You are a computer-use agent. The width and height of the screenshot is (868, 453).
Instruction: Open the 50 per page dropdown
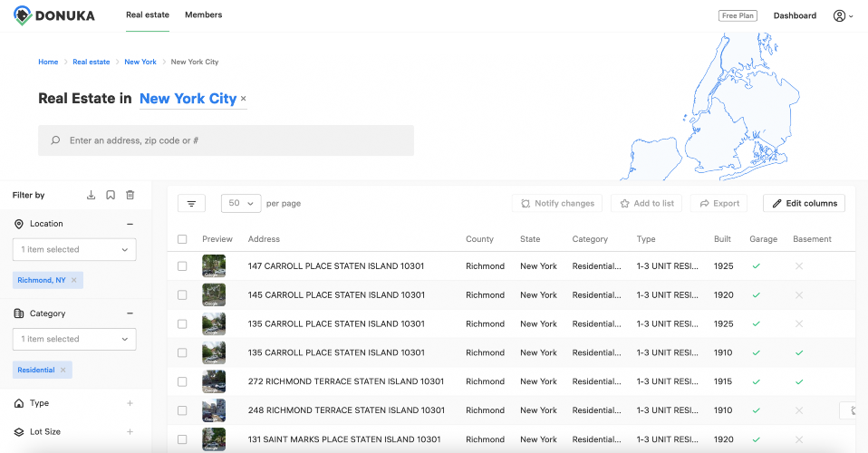pos(241,203)
